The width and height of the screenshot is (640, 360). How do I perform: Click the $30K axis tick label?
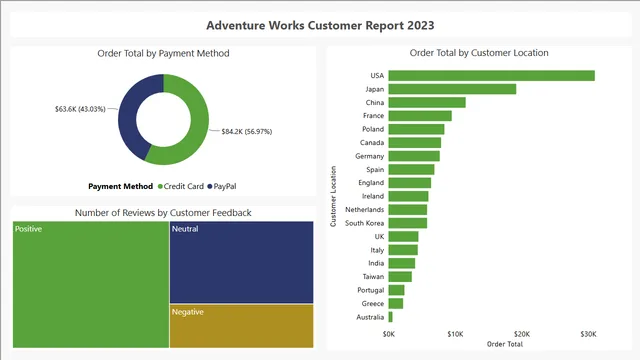(588, 334)
